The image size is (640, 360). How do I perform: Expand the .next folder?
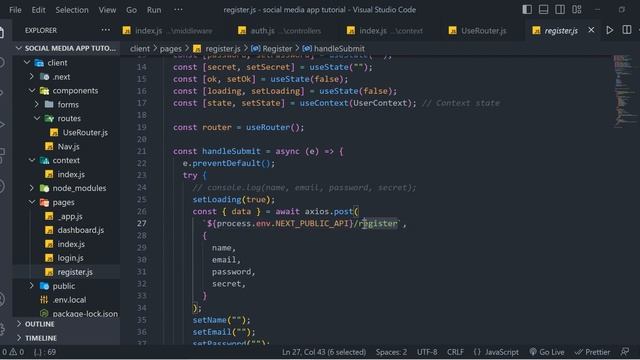click(66, 77)
